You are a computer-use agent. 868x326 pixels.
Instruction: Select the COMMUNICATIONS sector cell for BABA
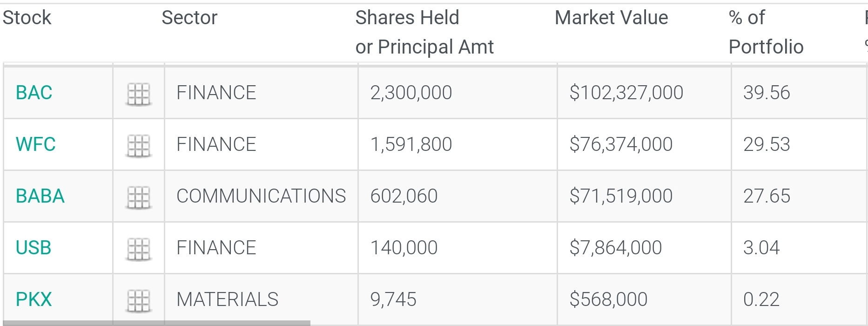coord(261,196)
